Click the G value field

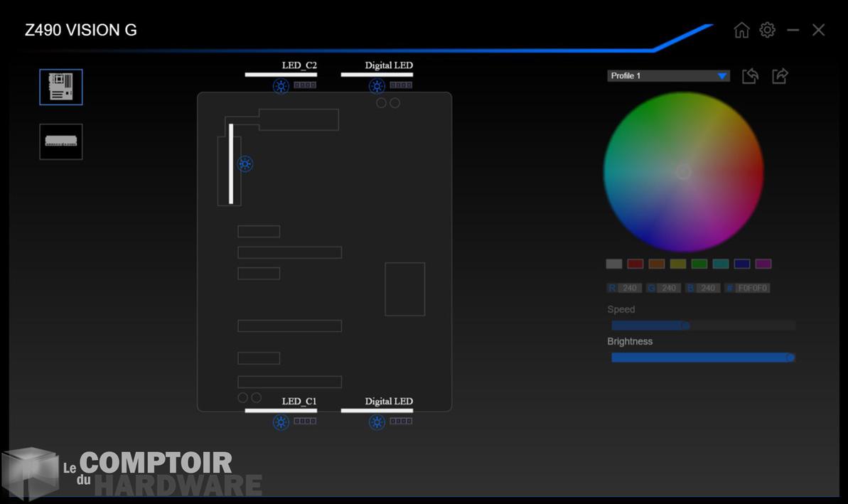669,288
